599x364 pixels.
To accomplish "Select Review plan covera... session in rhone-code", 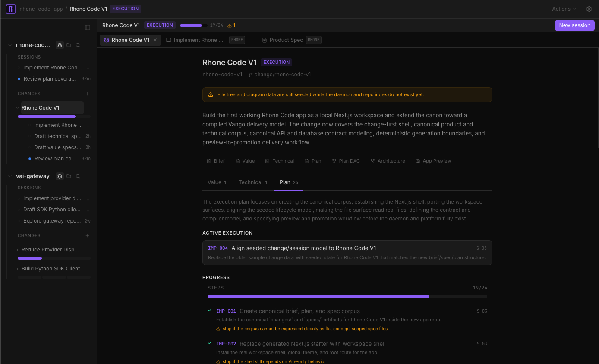I will tap(54, 79).
